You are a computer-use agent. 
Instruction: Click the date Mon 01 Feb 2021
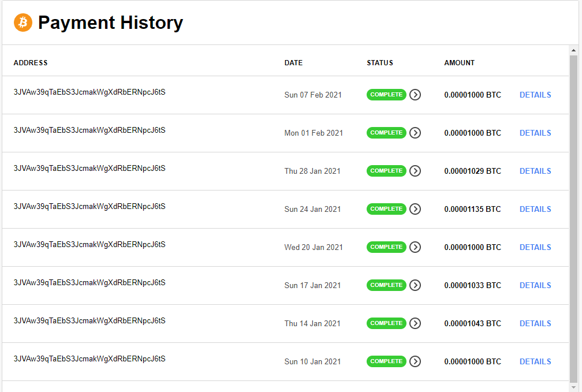point(314,133)
